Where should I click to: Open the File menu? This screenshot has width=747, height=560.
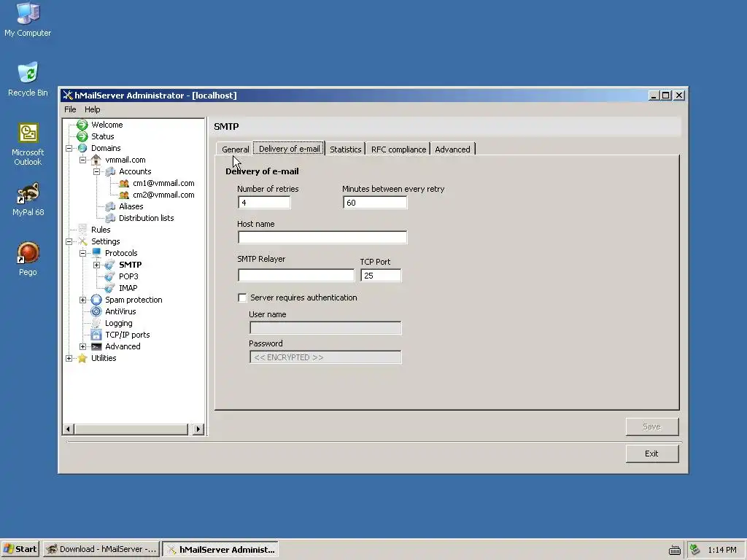tap(70, 109)
